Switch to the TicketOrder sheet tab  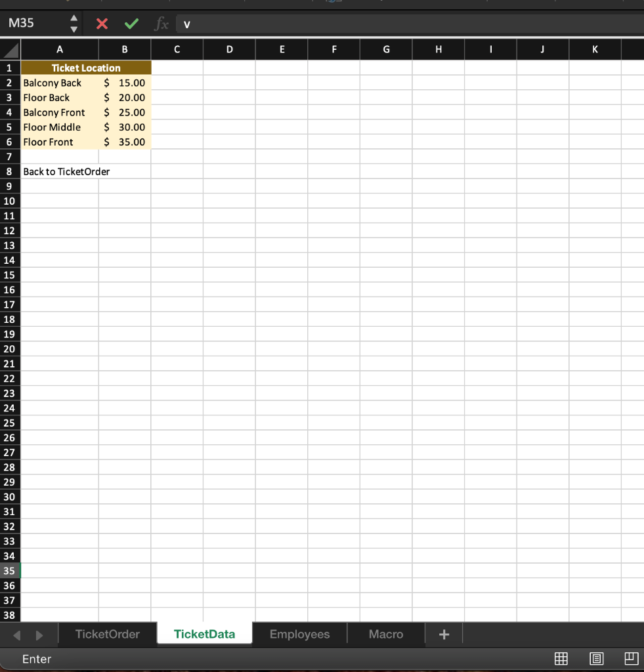pyautogui.click(x=107, y=634)
